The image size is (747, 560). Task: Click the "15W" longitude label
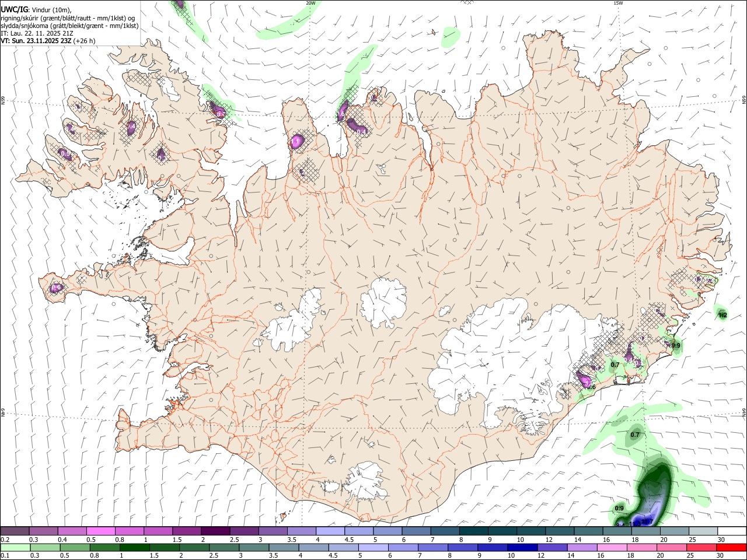coord(618,3)
